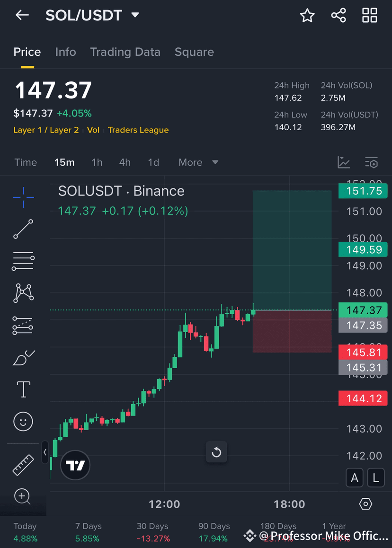Click the 12:00 time axis label
392x548 pixels.
click(x=164, y=504)
